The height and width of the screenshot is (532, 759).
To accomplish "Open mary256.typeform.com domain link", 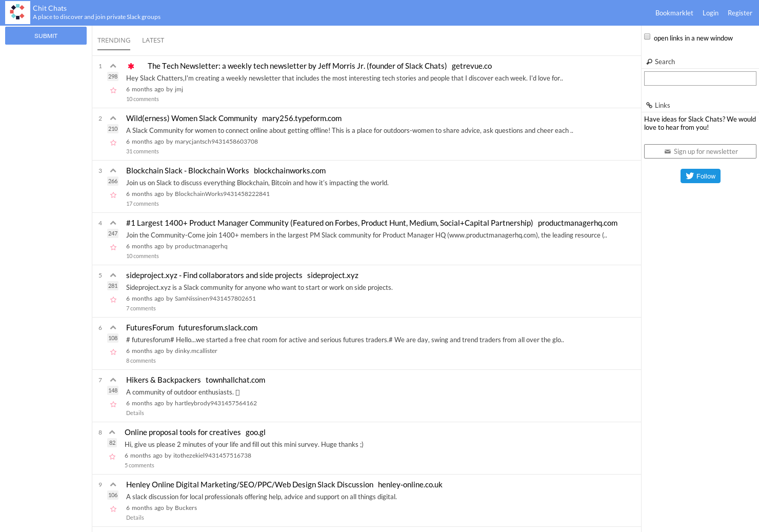I will (302, 118).
